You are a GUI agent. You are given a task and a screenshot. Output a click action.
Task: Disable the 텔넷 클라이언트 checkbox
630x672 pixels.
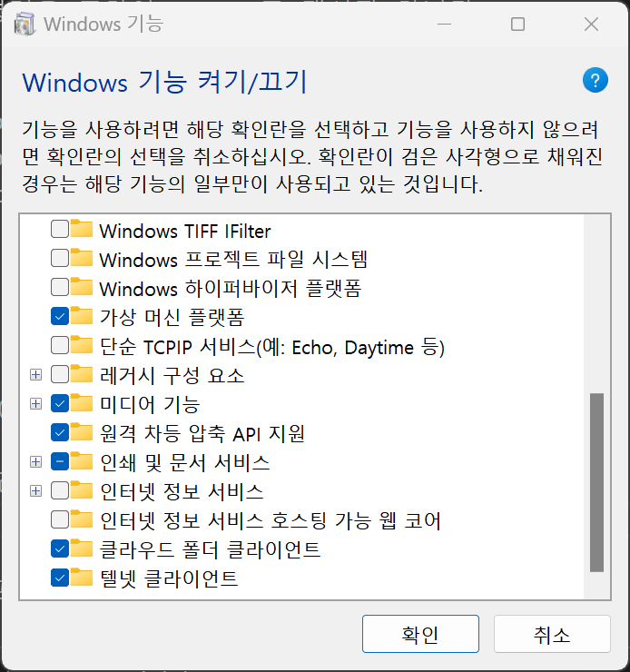tap(60, 578)
